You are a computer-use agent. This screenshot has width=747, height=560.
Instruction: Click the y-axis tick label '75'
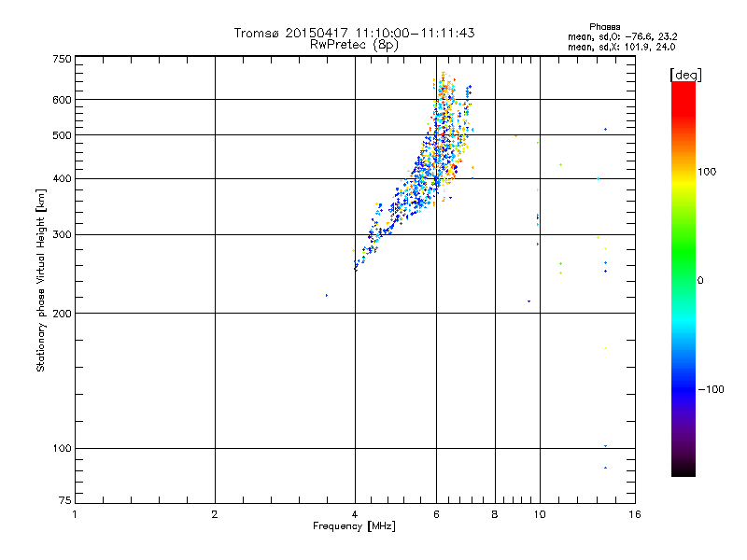pyautogui.click(x=65, y=500)
